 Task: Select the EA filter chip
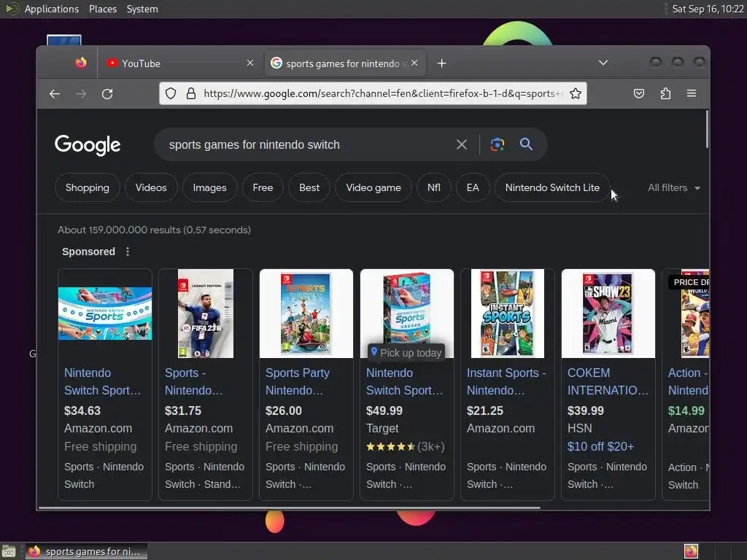pos(473,187)
